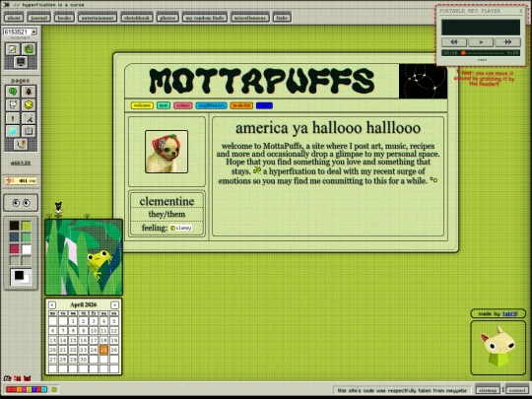Select highlighted day 25 in calendar
This screenshot has height=399, width=532.
pos(103,350)
